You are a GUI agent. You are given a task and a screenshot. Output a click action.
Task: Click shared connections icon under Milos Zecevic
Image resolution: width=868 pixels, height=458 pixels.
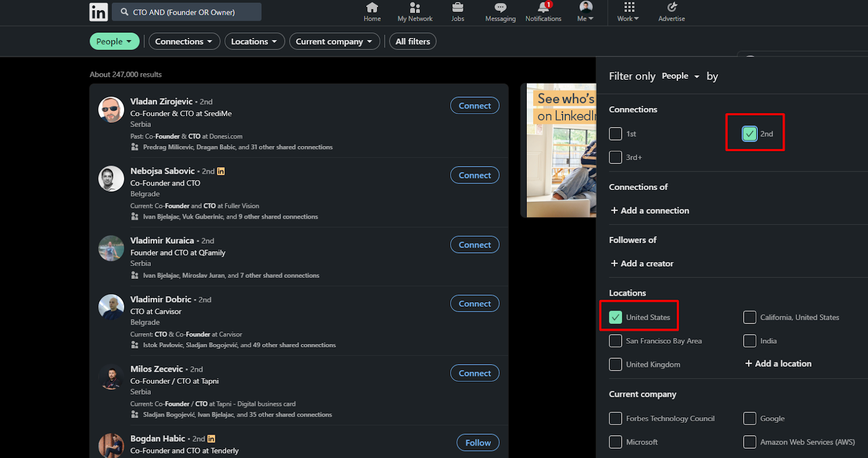[135, 415]
